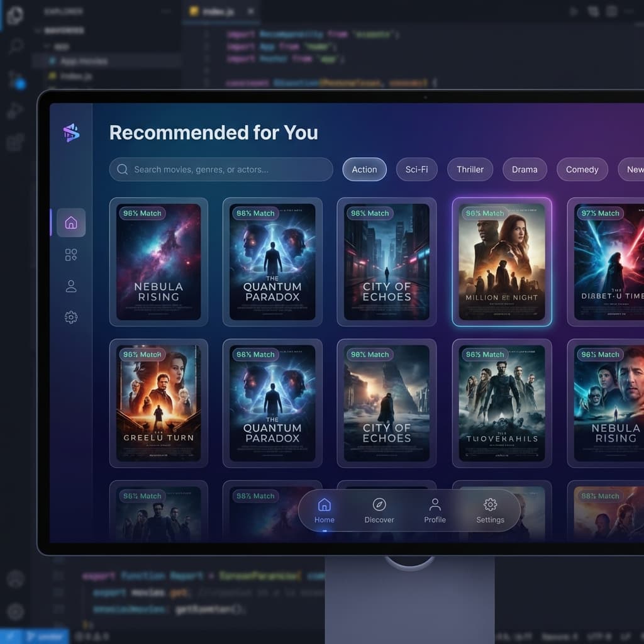Viewport: 644px width, 644px height.
Task: Select the grid browse icon in the sidebar
Action: (70, 254)
